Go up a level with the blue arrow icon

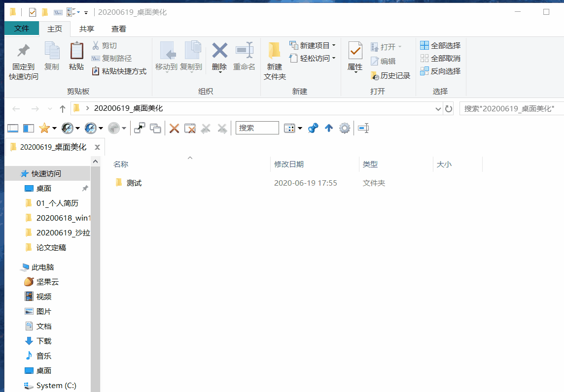(x=329, y=128)
